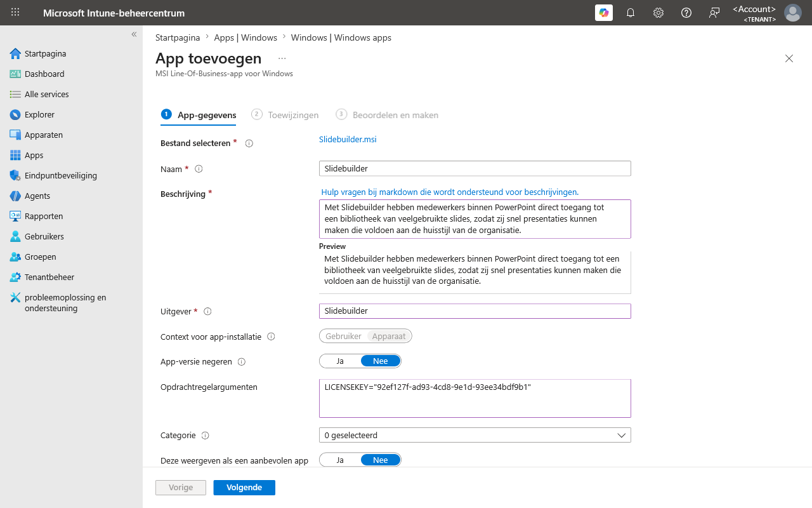Open the Help question mark
812x508 pixels.
[x=686, y=13]
